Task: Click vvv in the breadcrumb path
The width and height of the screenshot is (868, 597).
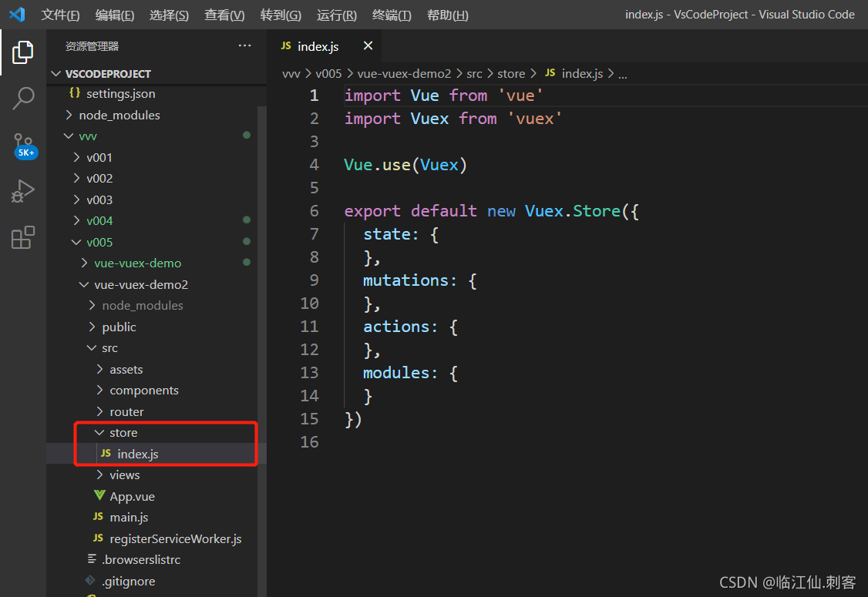Action: tap(291, 74)
